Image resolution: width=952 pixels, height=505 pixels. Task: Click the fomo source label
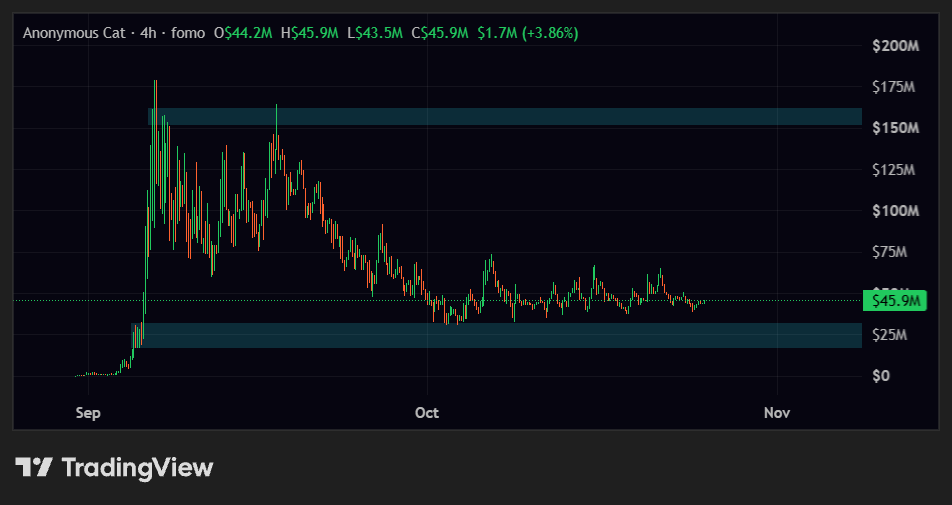[x=188, y=33]
